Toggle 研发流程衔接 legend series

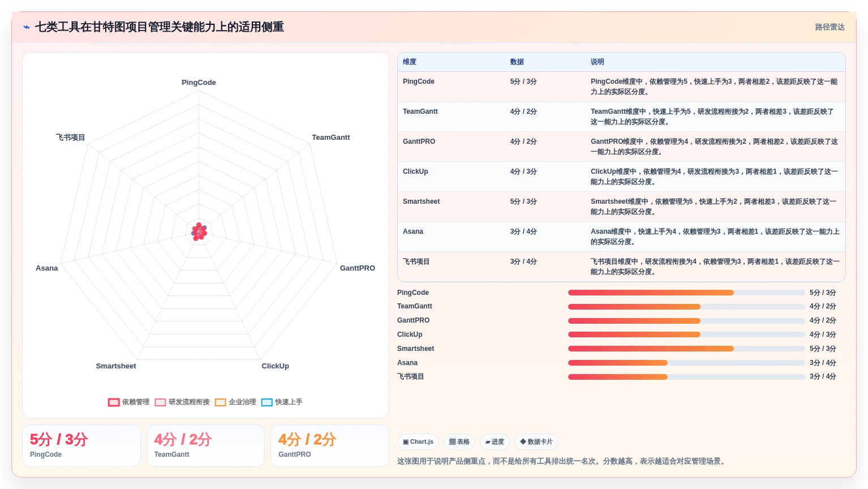182,402
